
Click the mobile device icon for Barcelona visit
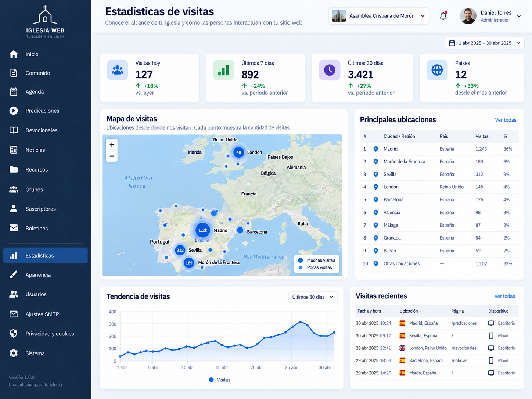click(x=491, y=360)
